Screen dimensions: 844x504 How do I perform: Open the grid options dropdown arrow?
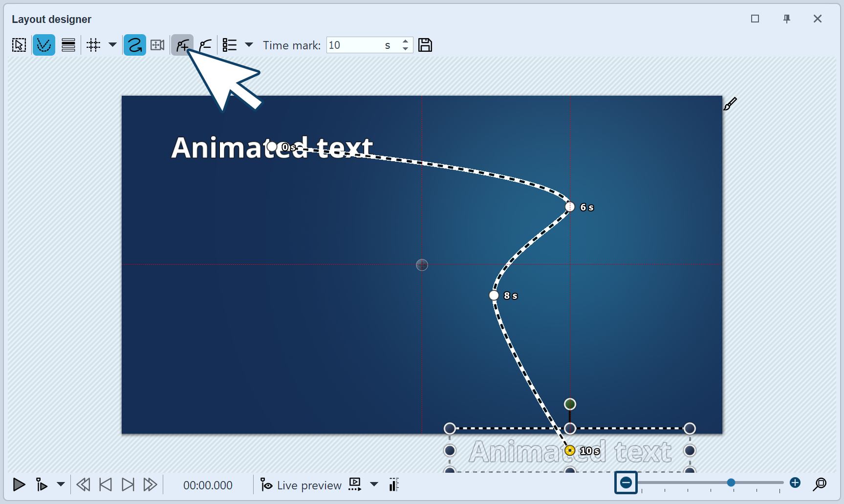click(112, 45)
